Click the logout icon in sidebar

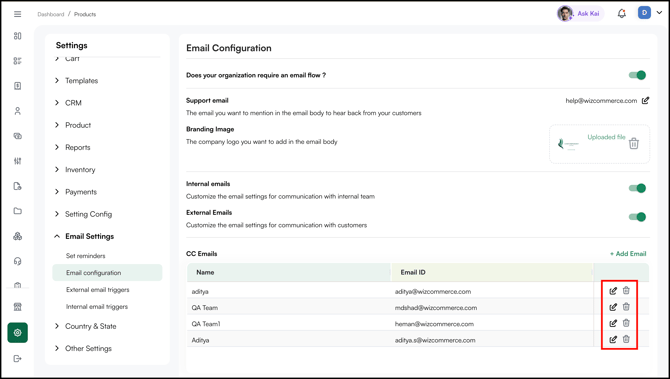click(x=18, y=358)
